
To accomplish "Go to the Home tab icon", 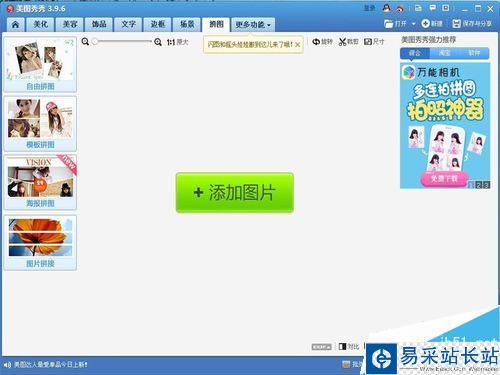I will point(15,24).
